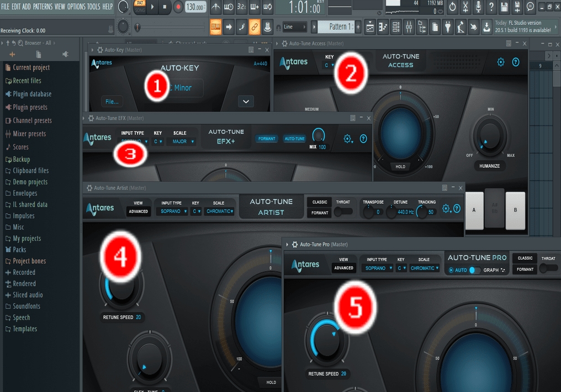Open SCALE CHROMATIC dropdown in Auto-Tune Pro
The height and width of the screenshot is (392, 561).
pyautogui.click(x=424, y=268)
